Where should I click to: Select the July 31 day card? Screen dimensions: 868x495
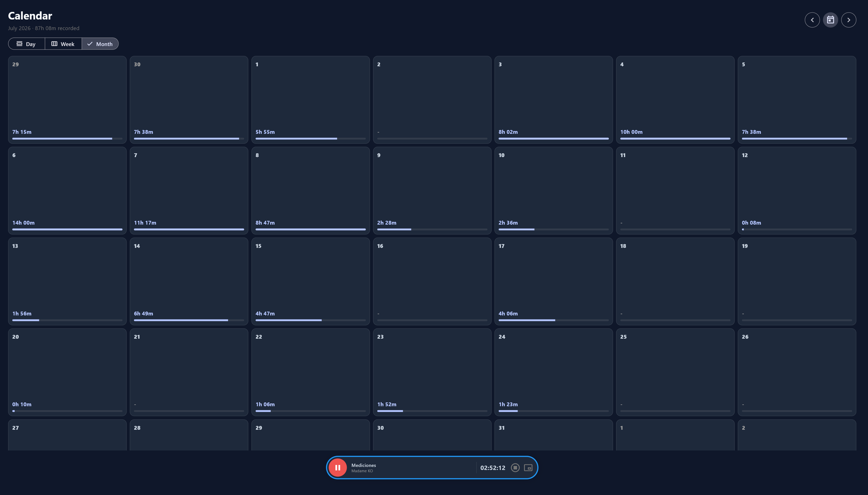coord(553,435)
